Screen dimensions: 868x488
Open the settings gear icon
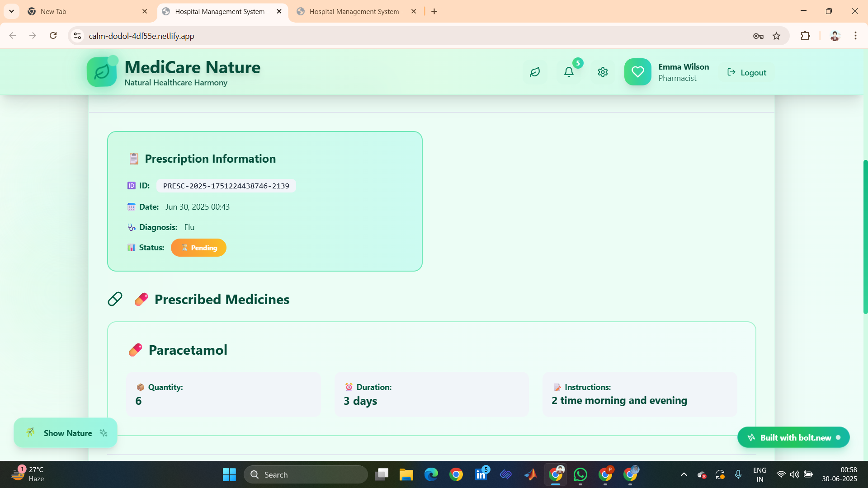tap(603, 72)
